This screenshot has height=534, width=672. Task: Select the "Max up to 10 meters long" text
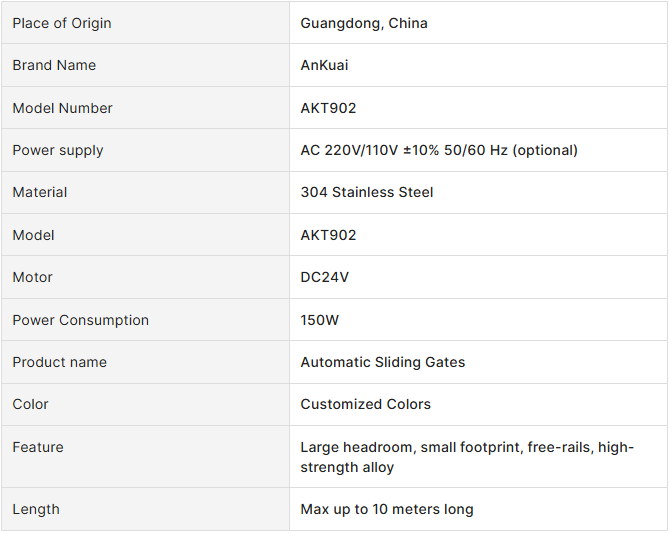tap(387, 509)
